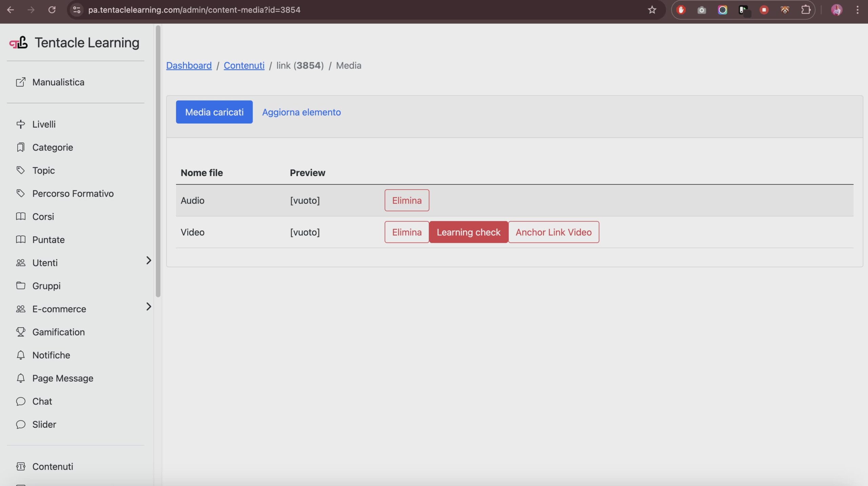Click the Notifiche bell icon

click(x=21, y=355)
